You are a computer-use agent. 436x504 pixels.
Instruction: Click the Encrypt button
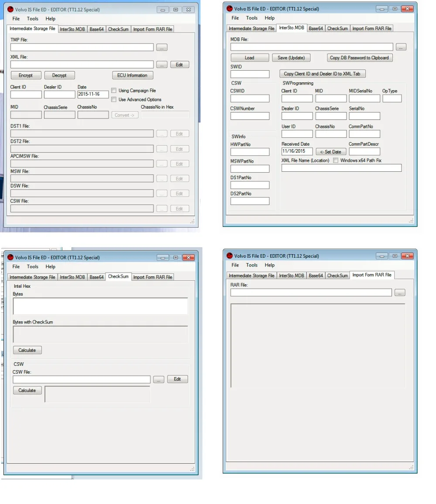tap(26, 75)
